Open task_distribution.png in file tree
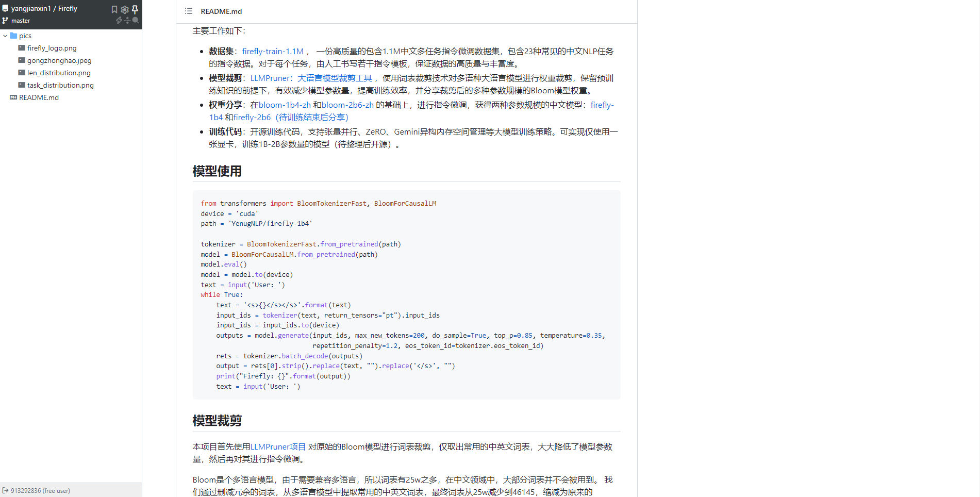 (x=60, y=85)
